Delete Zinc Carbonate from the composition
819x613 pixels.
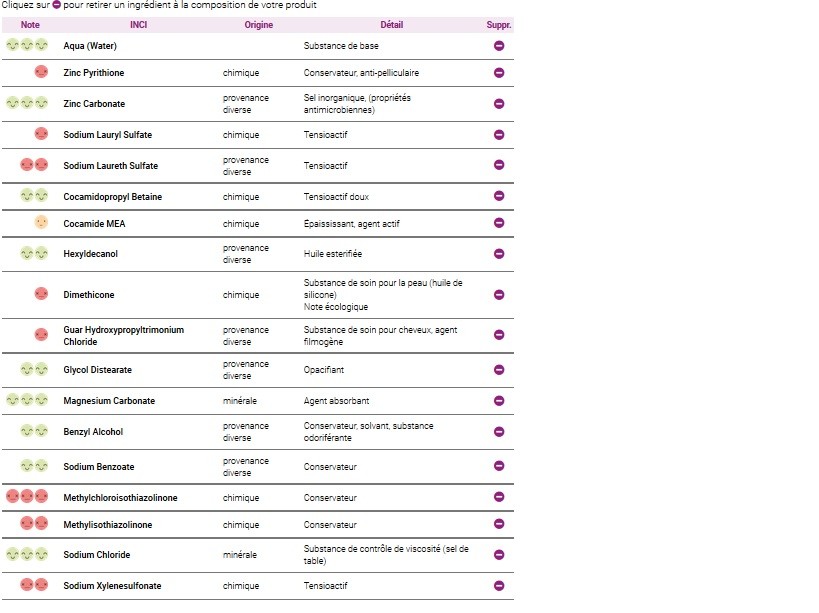tap(498, 104)
